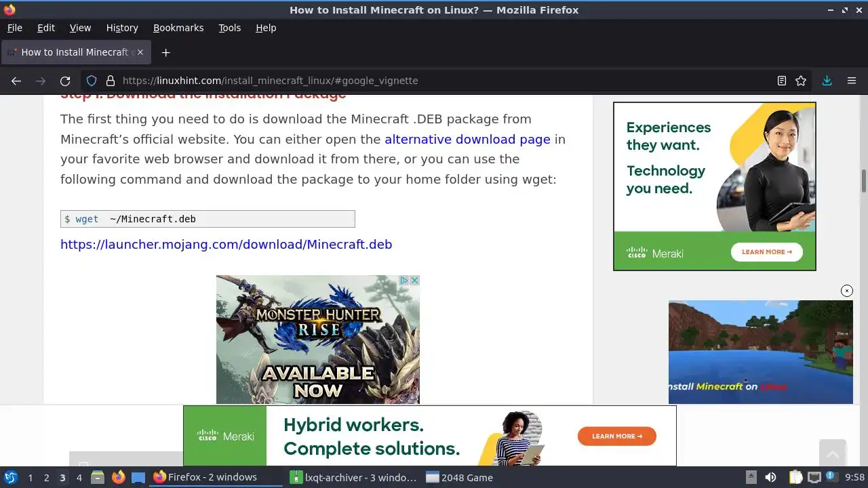868x488 pixels.
Task: Switch to virtual desktop 2
Action: [x=46, y=478]
